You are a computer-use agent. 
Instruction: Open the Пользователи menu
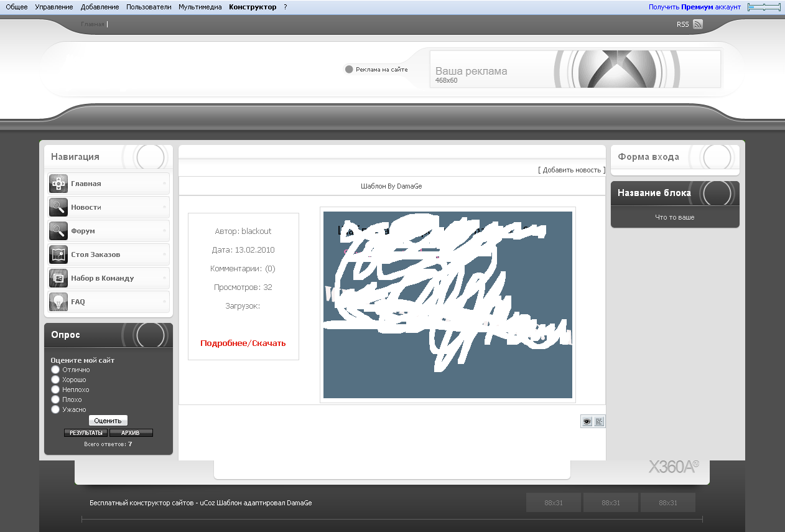pyautogui.click(x=149, y=7)
